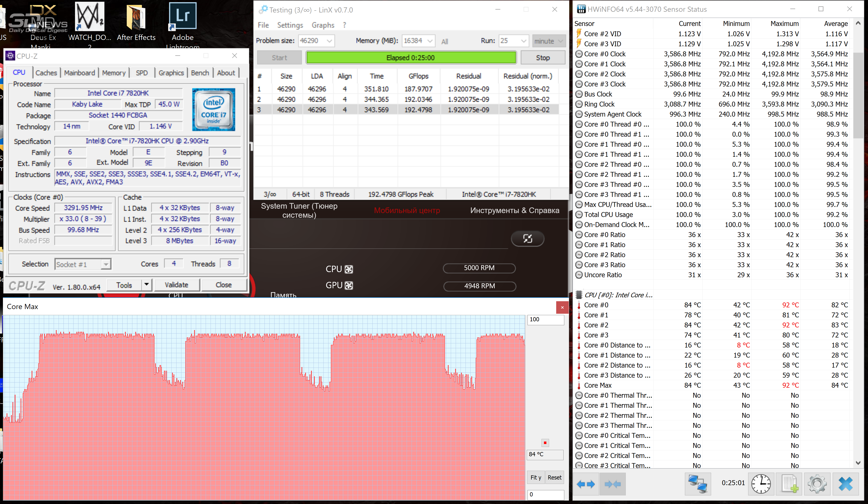
Task: Open the ? help menu in LinX
Action: point(344,25)
